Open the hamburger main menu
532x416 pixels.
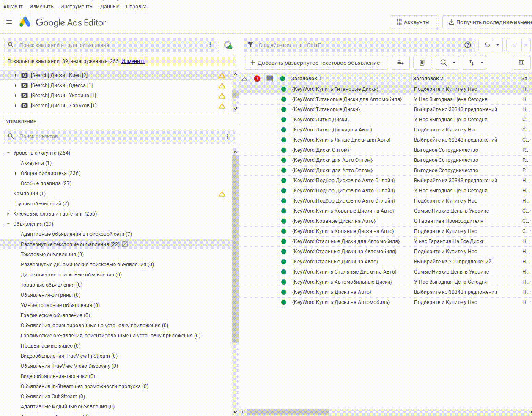click(x=9, y=22)
